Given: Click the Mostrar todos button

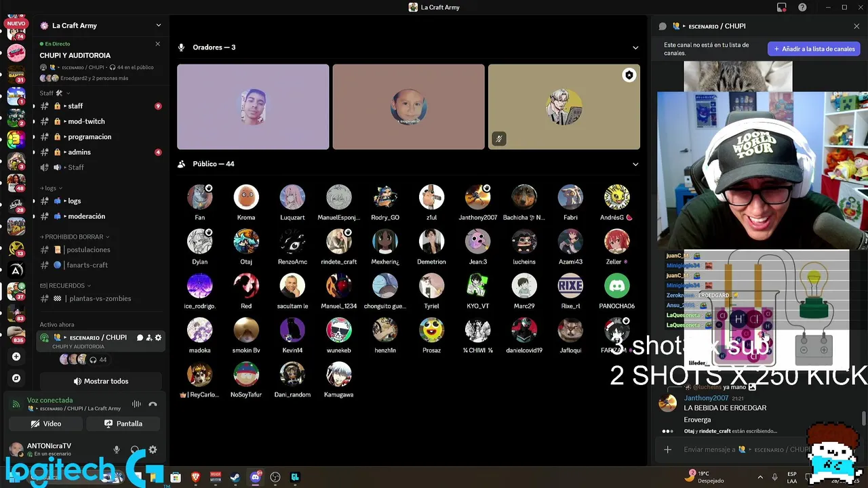Looking at the screenshot, I should 100,381.
